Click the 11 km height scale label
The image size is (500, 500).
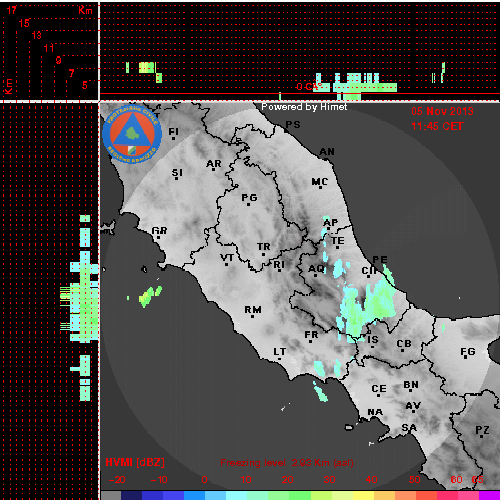pyautogui.click(x=49, y=48)
